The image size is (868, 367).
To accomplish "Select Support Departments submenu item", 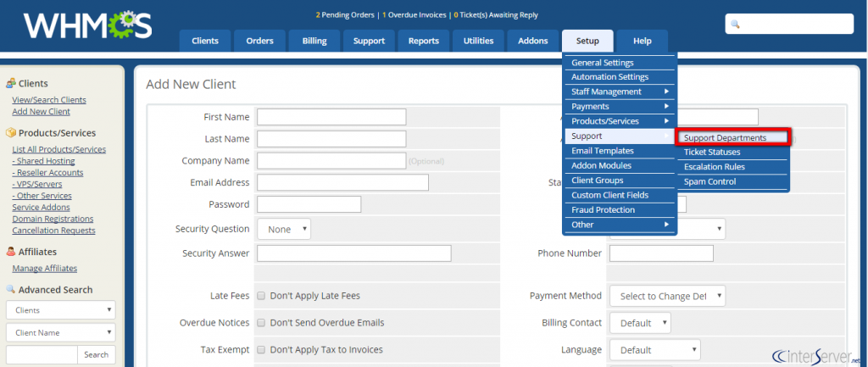I will click(x=732, y=137).
